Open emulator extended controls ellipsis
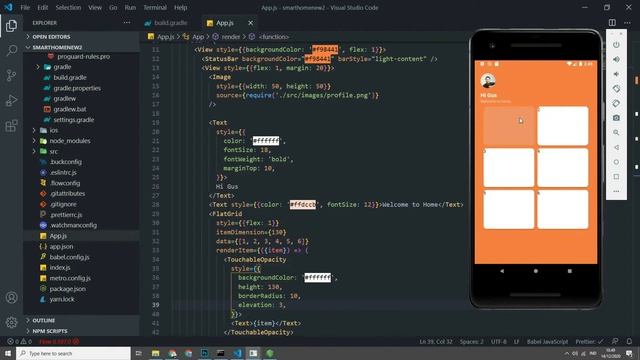This screenshot has width=640, height=360. click(x=616, y=191)
